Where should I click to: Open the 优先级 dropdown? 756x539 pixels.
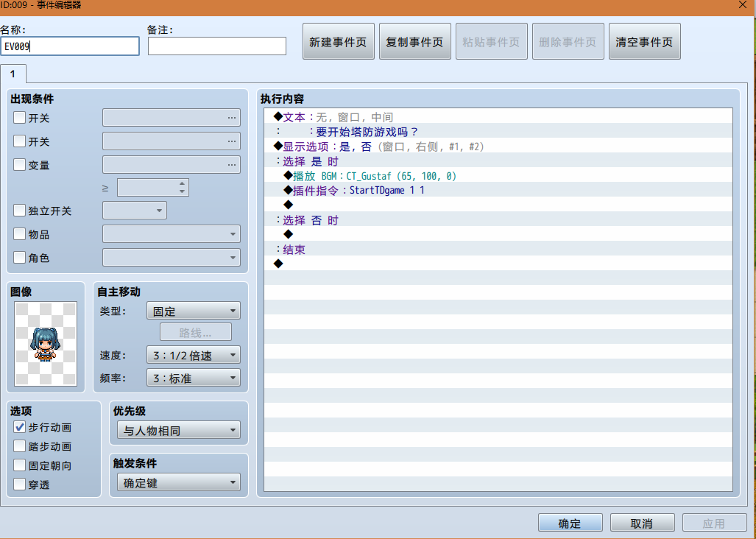(x=179, y=430)
